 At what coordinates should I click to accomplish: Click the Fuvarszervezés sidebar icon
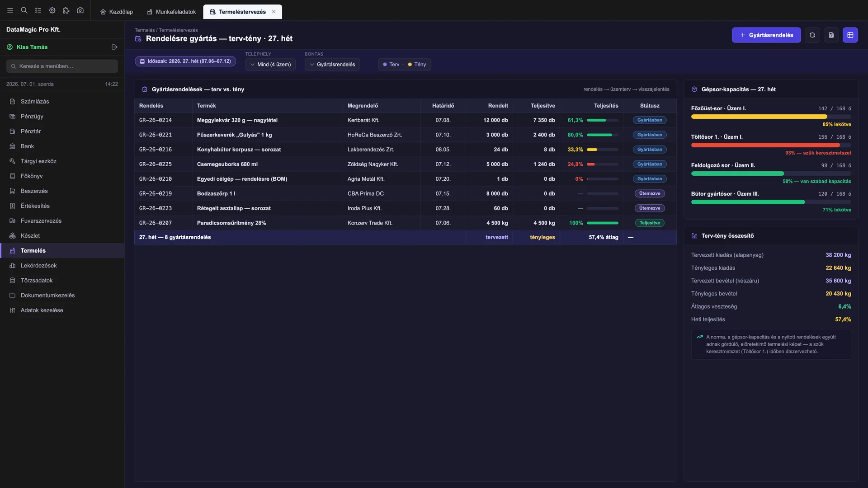point(13,221)
